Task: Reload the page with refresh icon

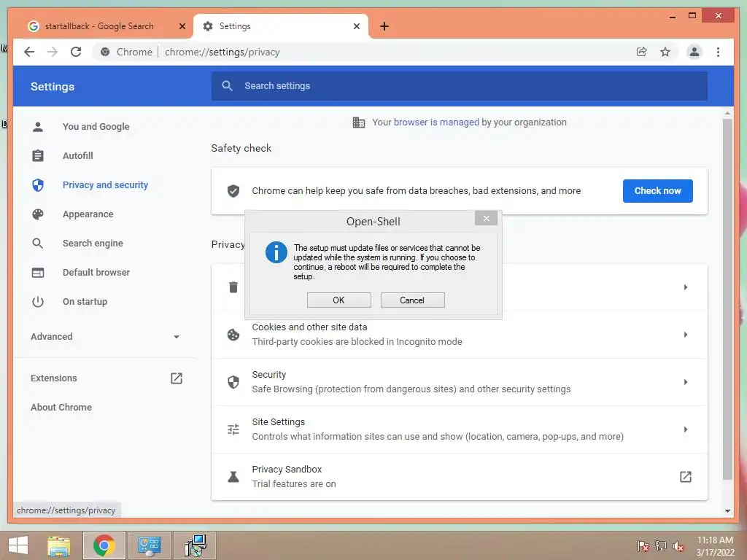Action: 76,52
